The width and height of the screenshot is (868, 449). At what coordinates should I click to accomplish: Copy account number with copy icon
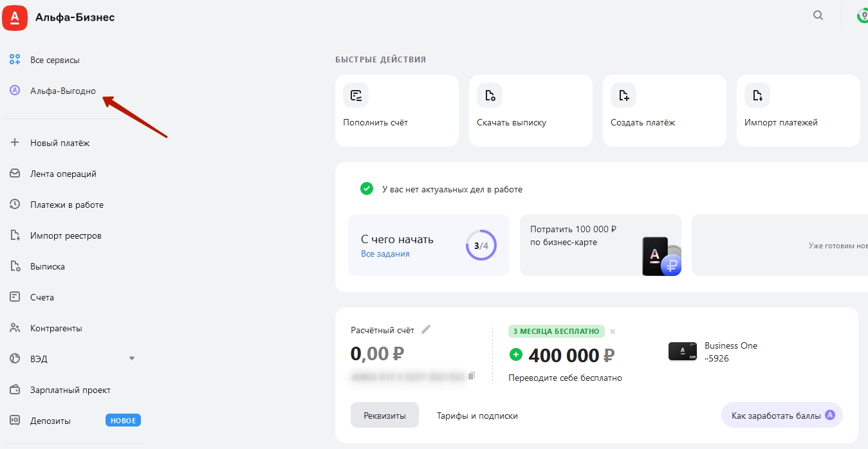472,376
